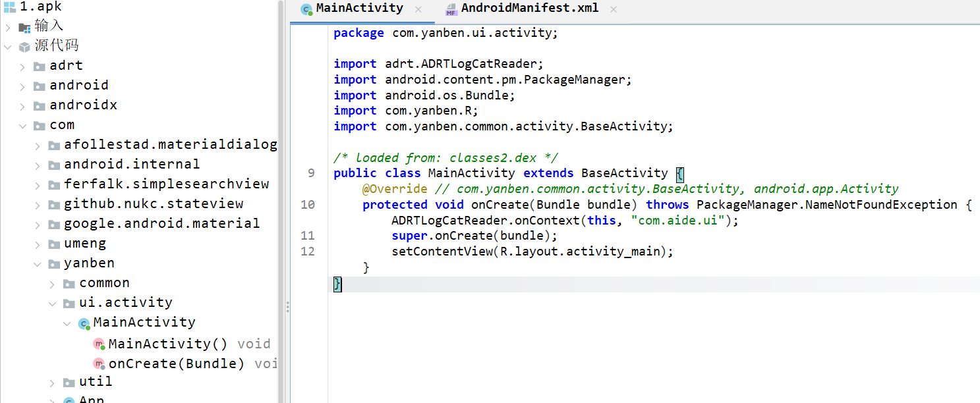Collapse the ui.activity package node
The height and width of the screenshot is (403, 980).
point(52,303)
